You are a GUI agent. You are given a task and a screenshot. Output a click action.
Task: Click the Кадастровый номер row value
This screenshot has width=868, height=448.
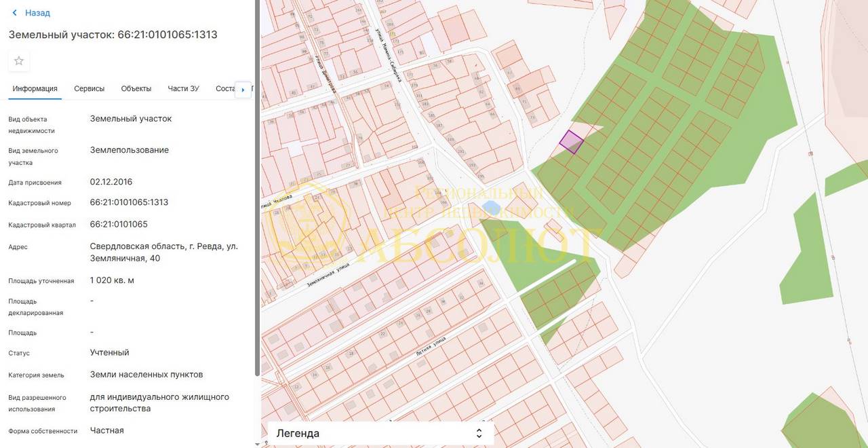129,202
